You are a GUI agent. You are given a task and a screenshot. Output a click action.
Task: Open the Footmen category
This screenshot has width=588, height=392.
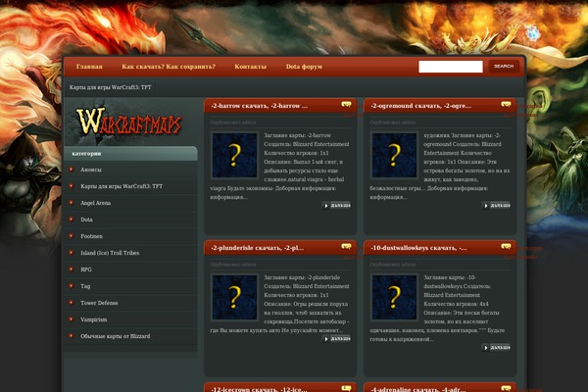(91, 236)
